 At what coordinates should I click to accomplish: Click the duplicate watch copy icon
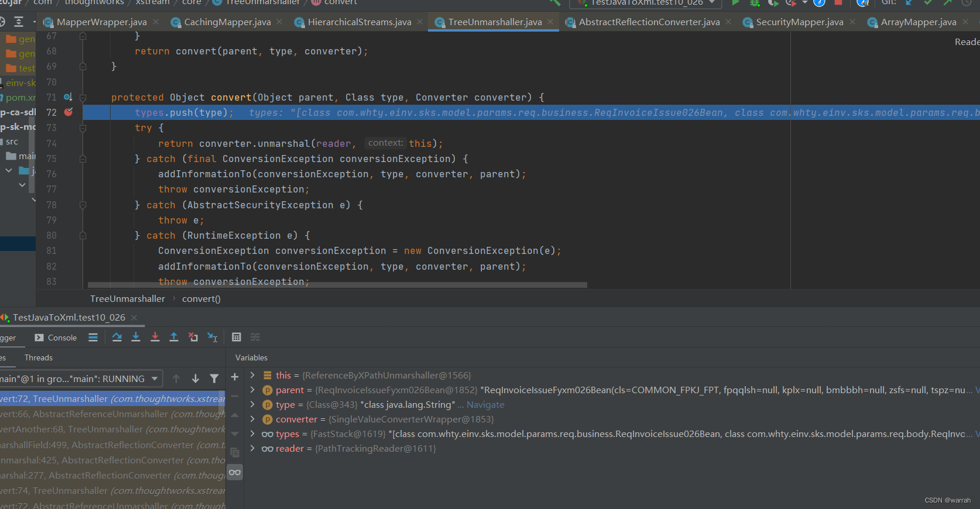[235, 453]
